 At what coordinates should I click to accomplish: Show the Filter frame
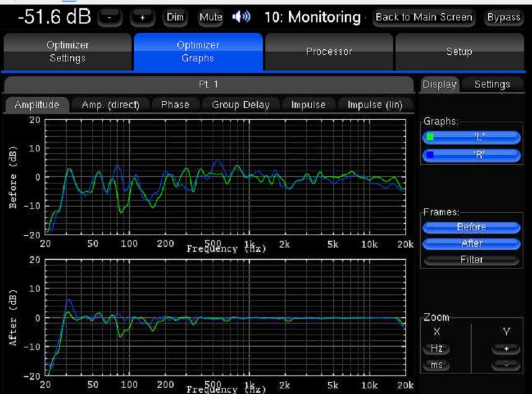point(471,260)
